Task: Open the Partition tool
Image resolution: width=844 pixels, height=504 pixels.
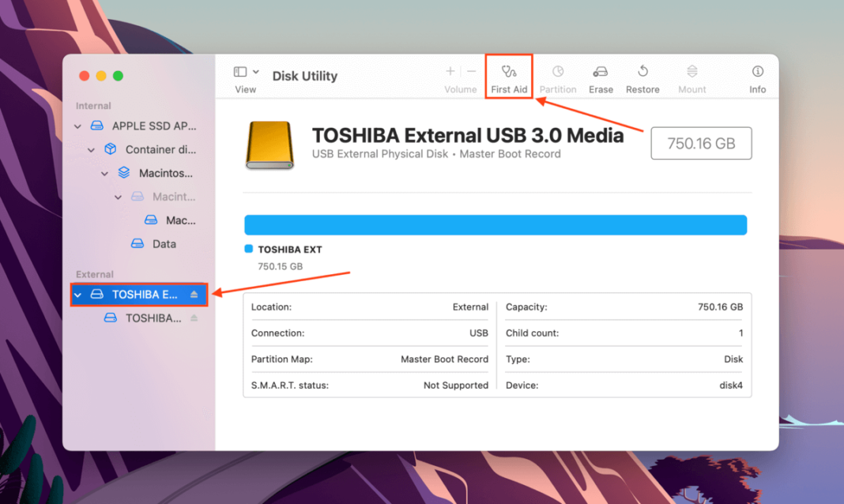Action: tap(558, 77)
